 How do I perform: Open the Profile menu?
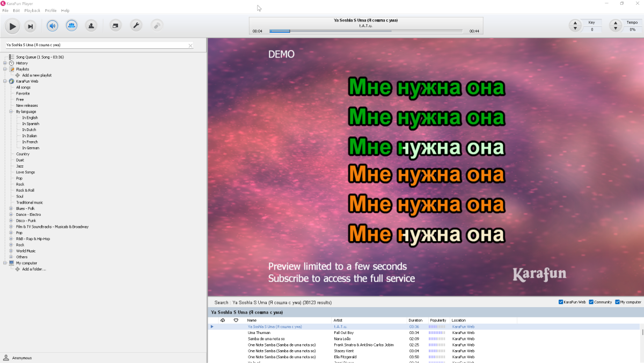click(50, 11)
